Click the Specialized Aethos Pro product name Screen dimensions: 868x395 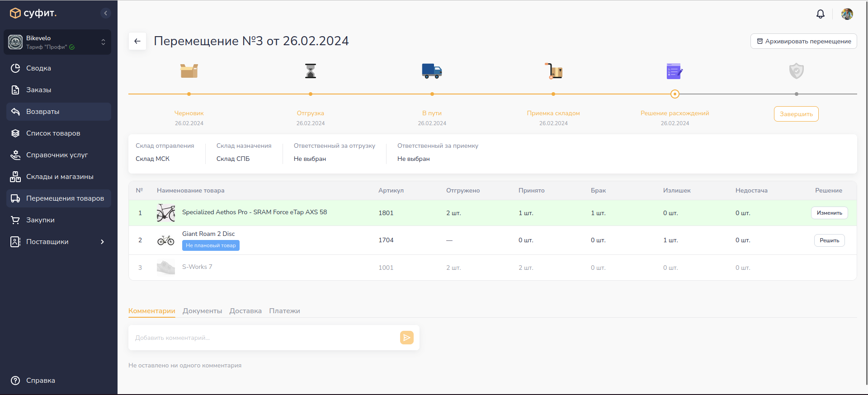(255, 212)
